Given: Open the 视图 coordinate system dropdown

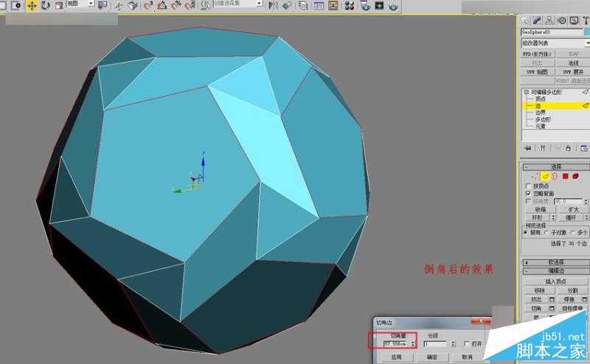Looking at the screenshot, I should pos(80,4).
